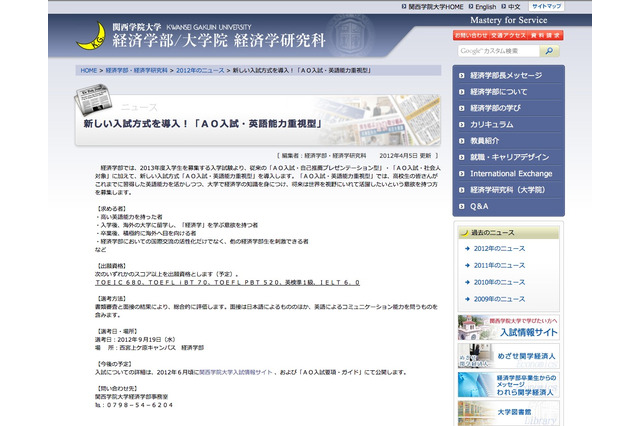Open 経済学研究科（大学院） menu item
640x426 pixels.
click(x=509, y=190)
